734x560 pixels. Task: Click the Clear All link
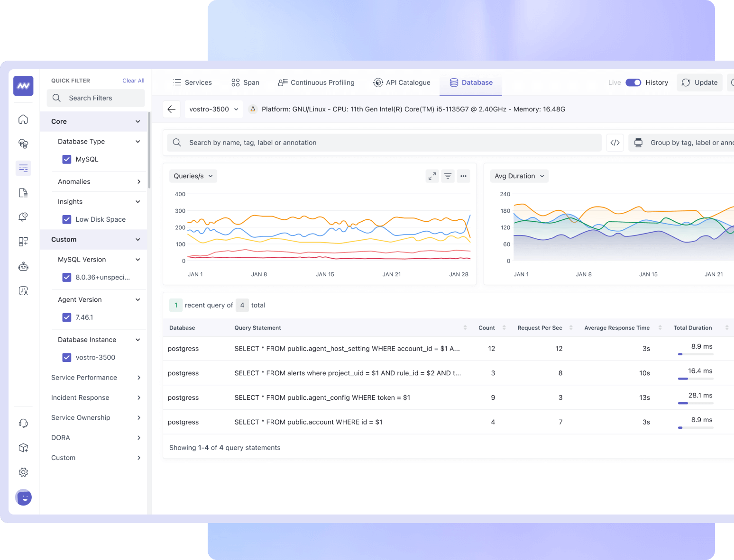click(x=133, y=81)
